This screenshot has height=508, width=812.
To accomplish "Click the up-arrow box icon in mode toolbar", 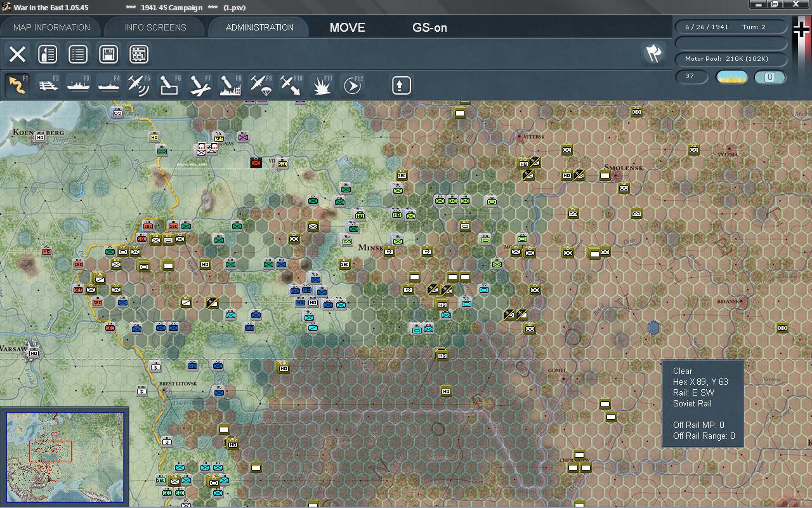I will coord(401,85).
